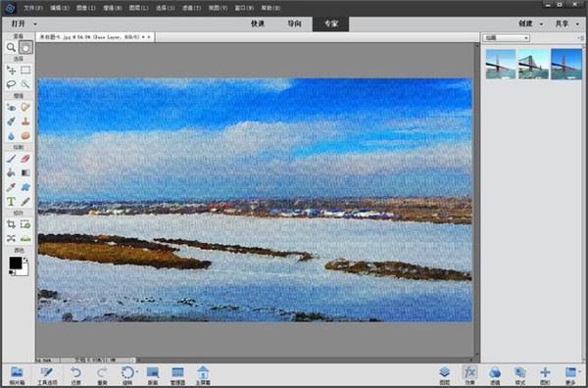Image resolution: width=588 pixels, height=388 pixels.
Task: Expand the Open button's dropdown arrow
Action: (35, 24)
